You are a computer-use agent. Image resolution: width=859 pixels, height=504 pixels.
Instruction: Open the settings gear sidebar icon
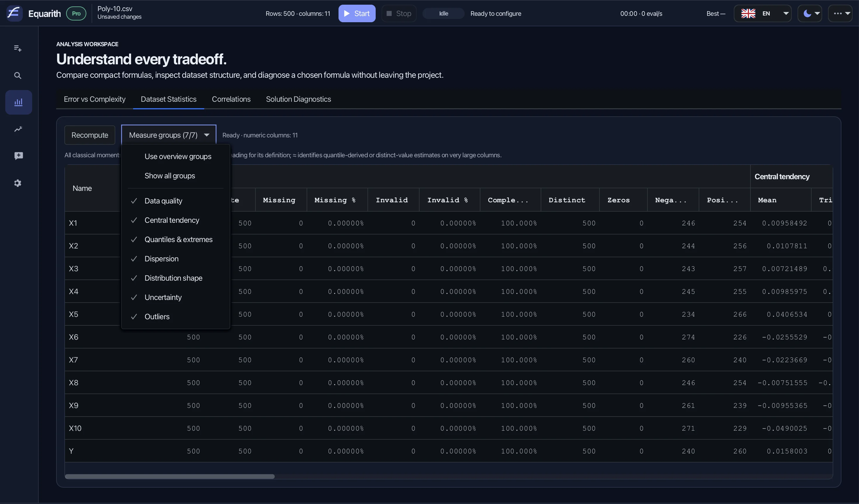point(18,183)
